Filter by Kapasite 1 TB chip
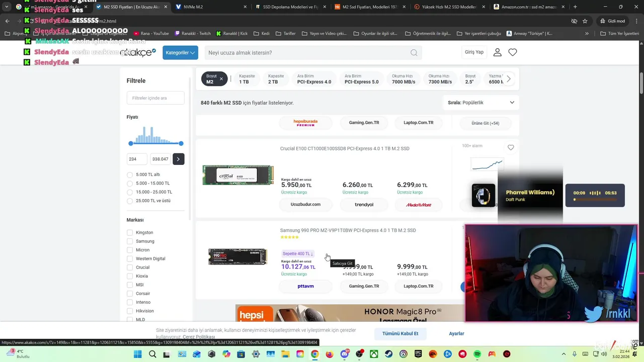The width and height of the screenshot is (644, 362). (x=247, y=79)
